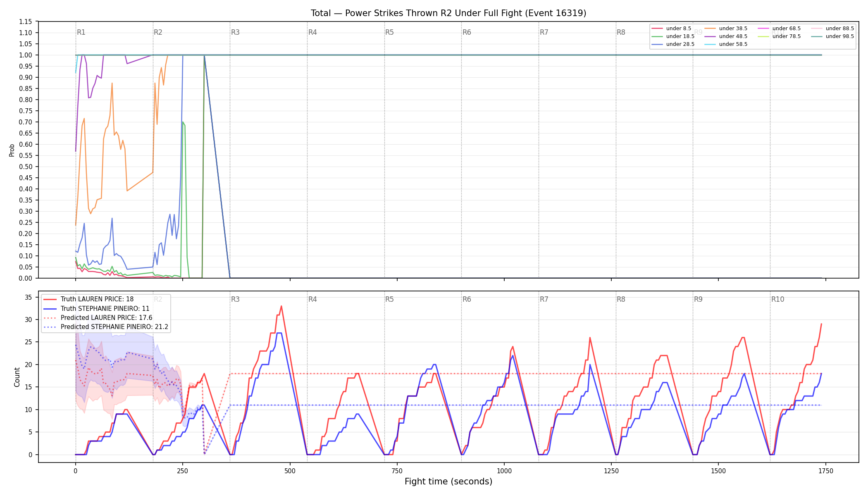
Task: Click 'Truth STEPHANIE PINEIRO: 11' legend entry
Action: click(96, 309)
